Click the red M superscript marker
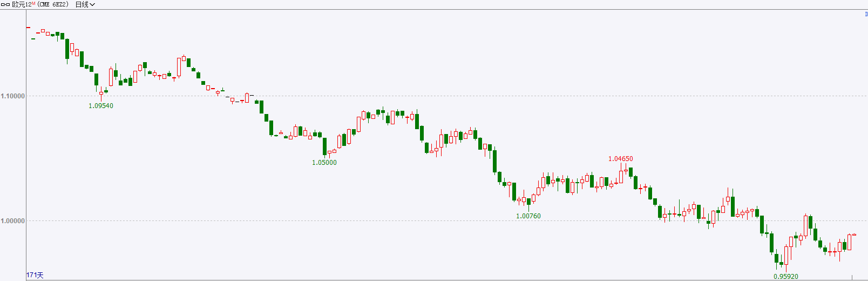This screenshot has width=868, height=281. 33,3
